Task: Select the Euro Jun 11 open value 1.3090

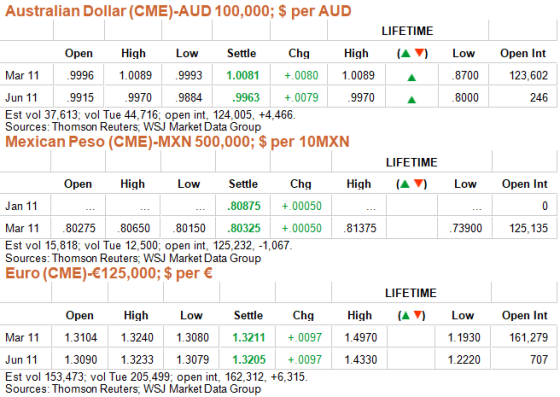Action: [x=81, y=360]
